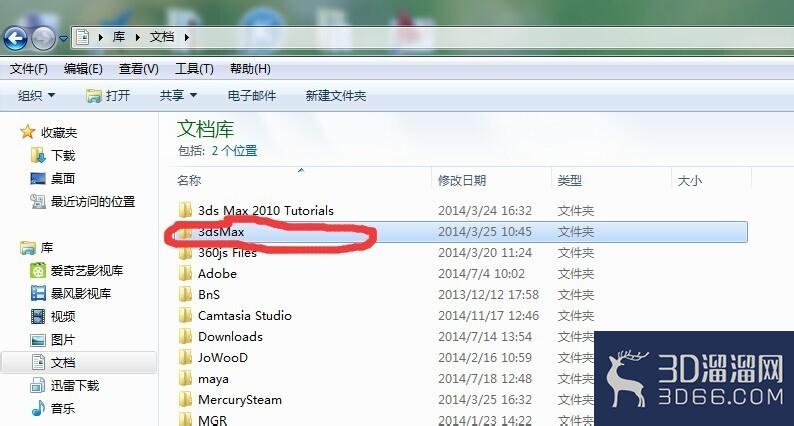Viewport: 794px width, 426px height.
Task: Open 图片 library in sidebar
Action: coord(63,339)
